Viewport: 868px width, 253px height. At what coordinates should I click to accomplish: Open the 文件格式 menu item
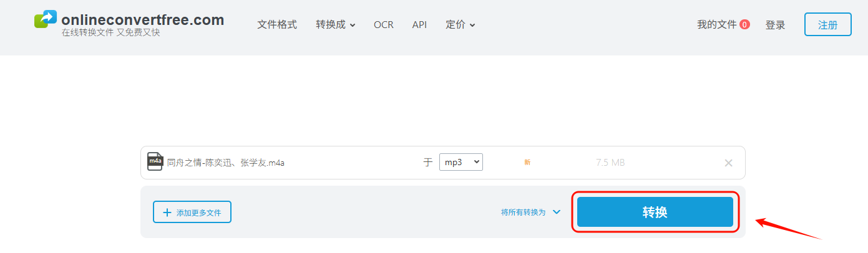click(277, 25)
